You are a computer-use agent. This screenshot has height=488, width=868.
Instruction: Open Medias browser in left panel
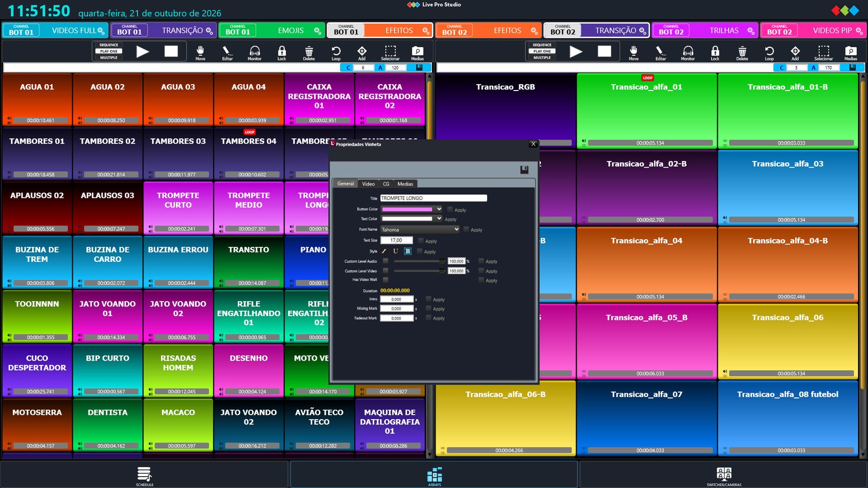pos(417,52)
